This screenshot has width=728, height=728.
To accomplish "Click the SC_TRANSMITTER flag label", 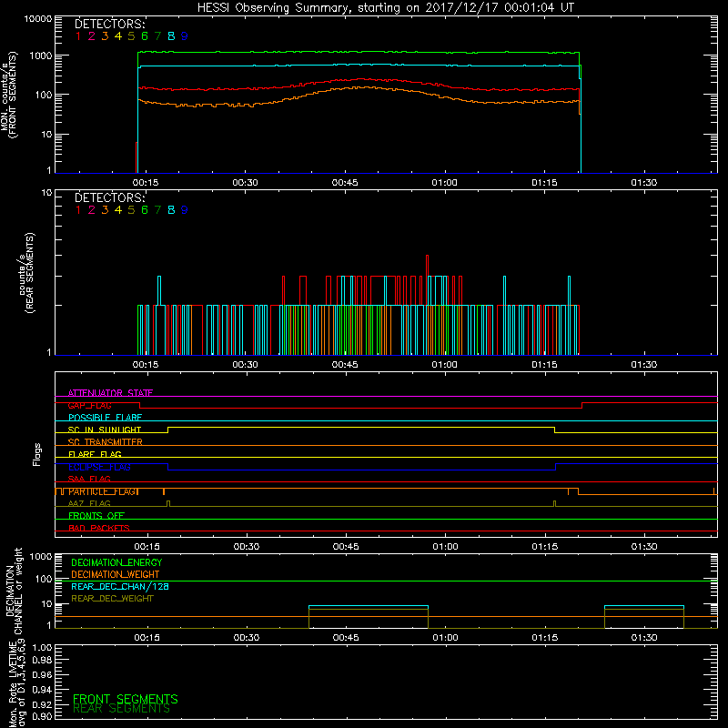I will tap(105, 442).
